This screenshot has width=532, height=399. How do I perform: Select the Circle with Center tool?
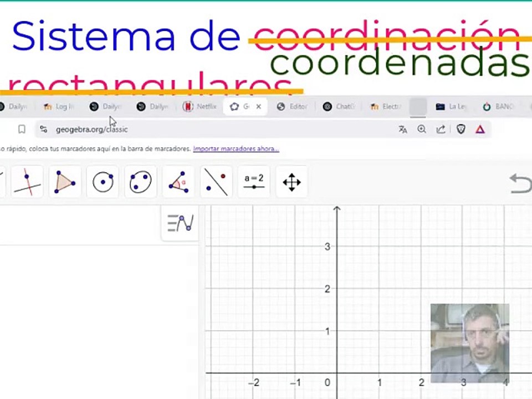click(103, 182)
